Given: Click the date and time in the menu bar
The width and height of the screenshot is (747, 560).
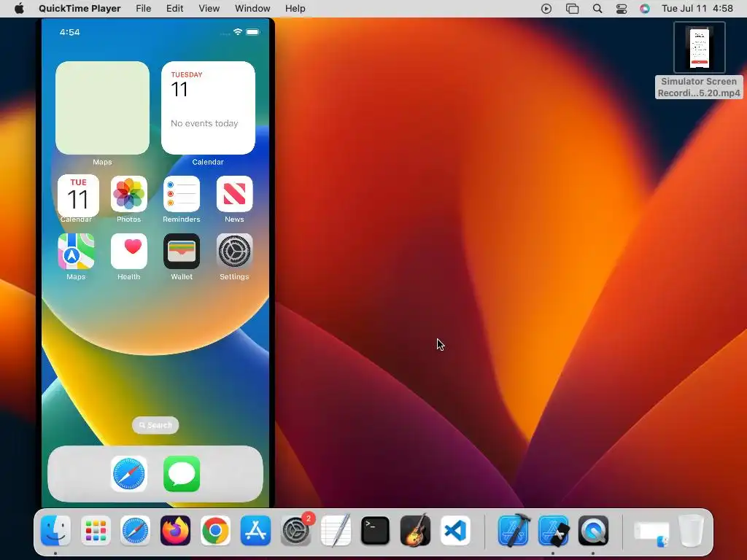Looking at the screenshot, I should point(697,9).
